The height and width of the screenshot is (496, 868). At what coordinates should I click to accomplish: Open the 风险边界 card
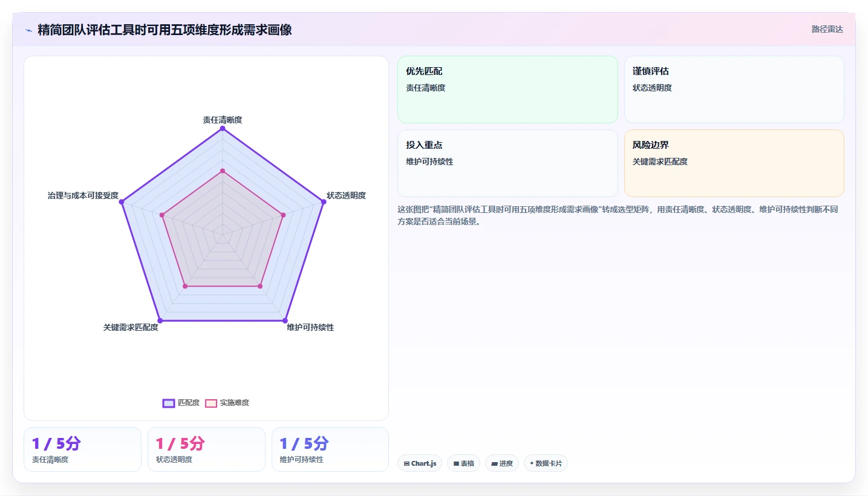tap(734, 163)
